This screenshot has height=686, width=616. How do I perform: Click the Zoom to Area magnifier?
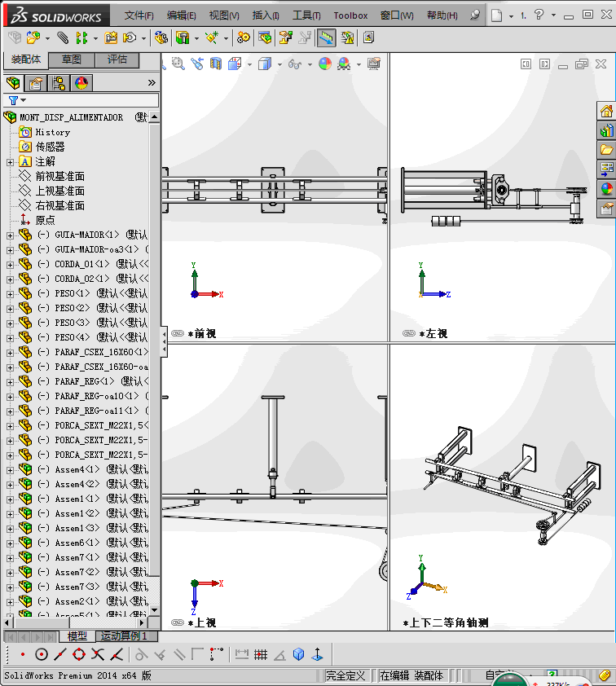tap(178, 64)
